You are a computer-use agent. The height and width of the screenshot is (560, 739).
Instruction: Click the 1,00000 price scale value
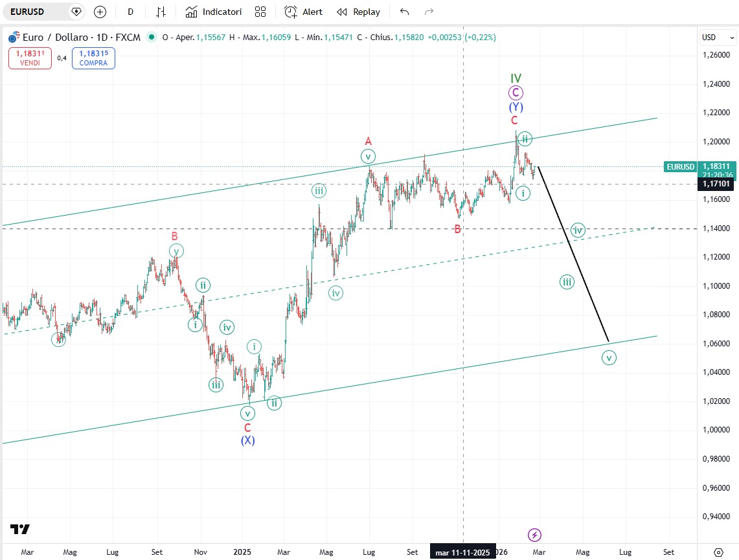[716, 430]
